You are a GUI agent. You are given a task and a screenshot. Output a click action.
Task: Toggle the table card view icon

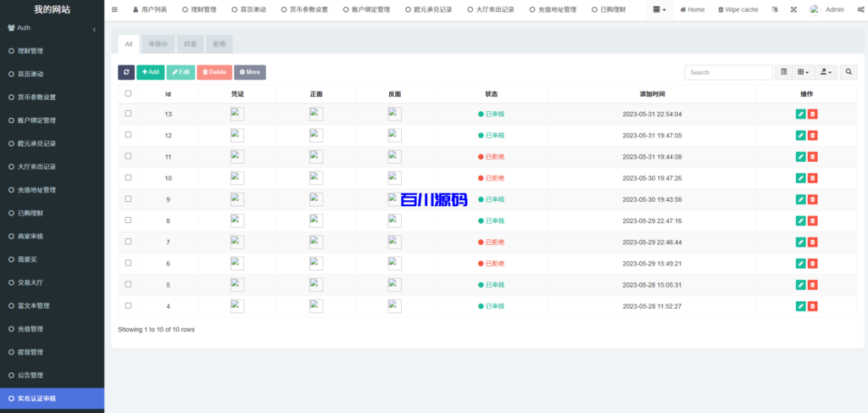tap(784, 72)
